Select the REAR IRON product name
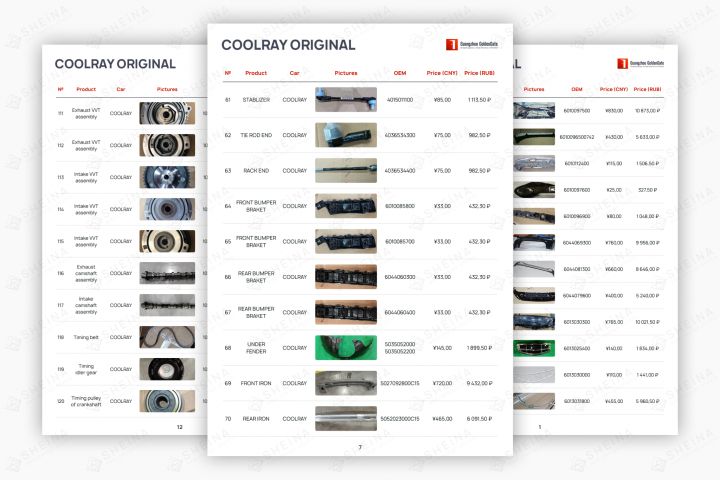 pos(256,418)
